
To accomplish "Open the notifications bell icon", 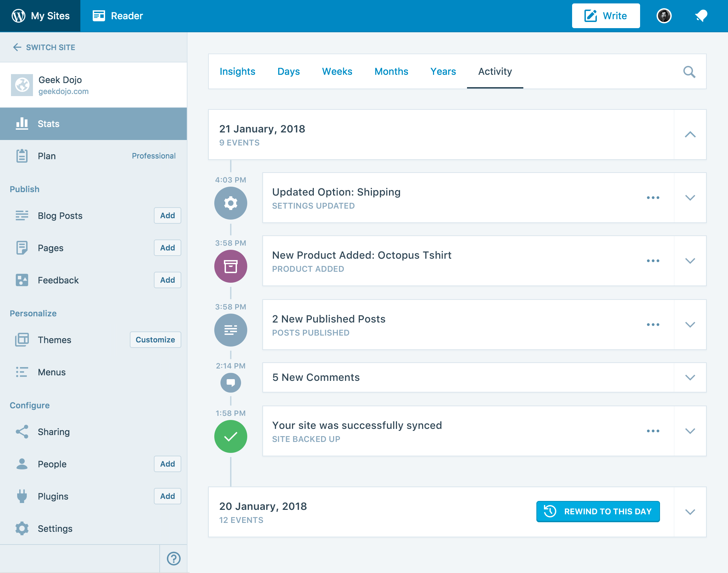I will point(701,16).
